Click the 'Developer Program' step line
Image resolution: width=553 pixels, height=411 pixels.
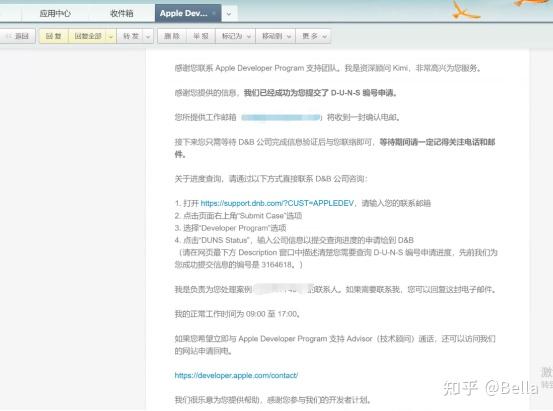tap(230, 228)
